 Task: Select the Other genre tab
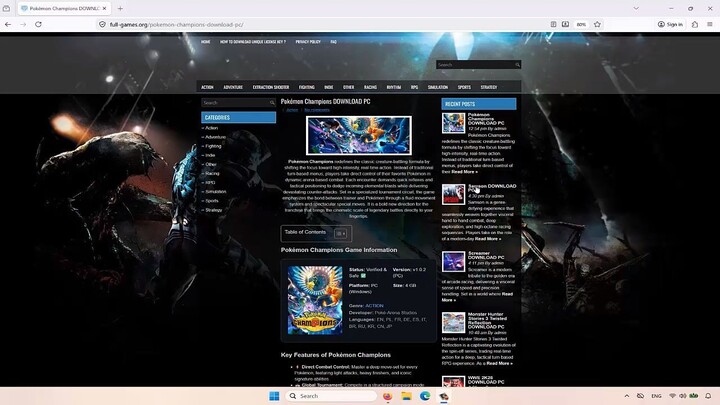pos(349,87)
